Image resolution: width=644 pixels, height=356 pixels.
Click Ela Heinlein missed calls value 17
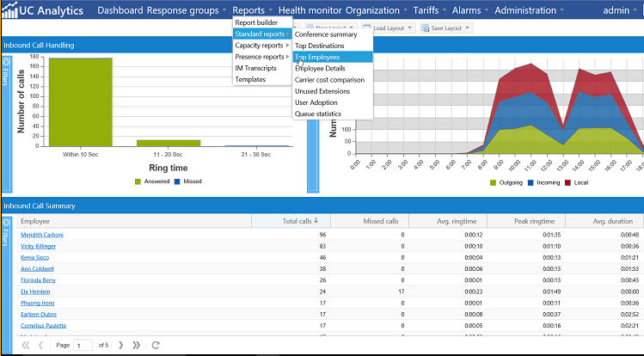coord(401,292)
